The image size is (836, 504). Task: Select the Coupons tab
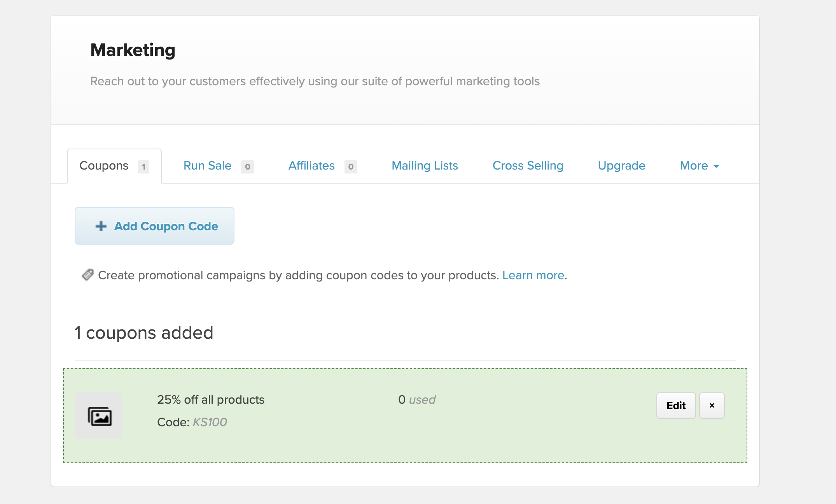[x=104, y=166]
